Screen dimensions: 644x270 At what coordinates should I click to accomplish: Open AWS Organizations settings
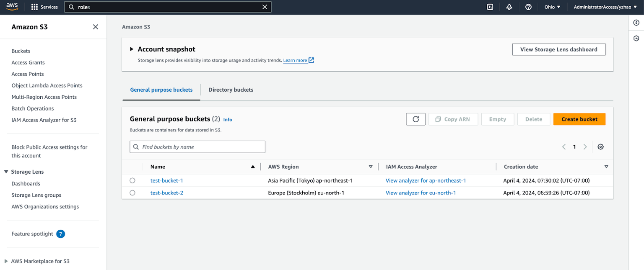(45, 207)
